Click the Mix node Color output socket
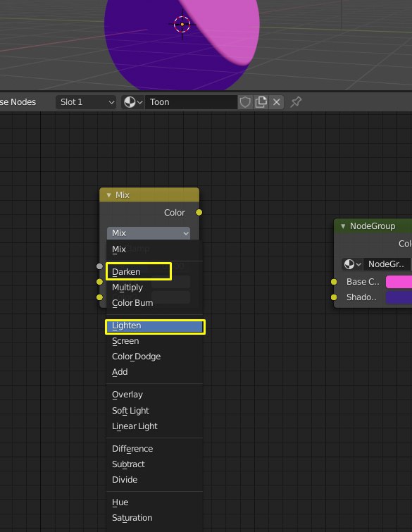This screenshot has height=532, width=412. point(199,212)
